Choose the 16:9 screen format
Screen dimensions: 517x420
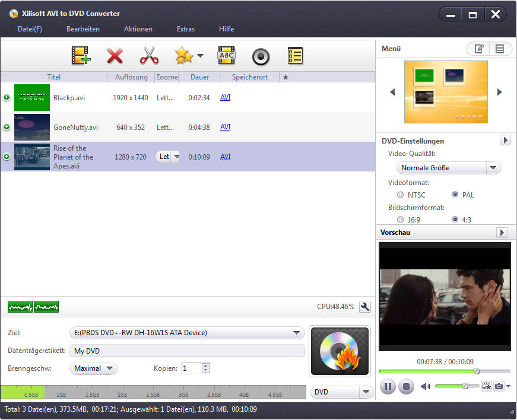pos(400,219)
